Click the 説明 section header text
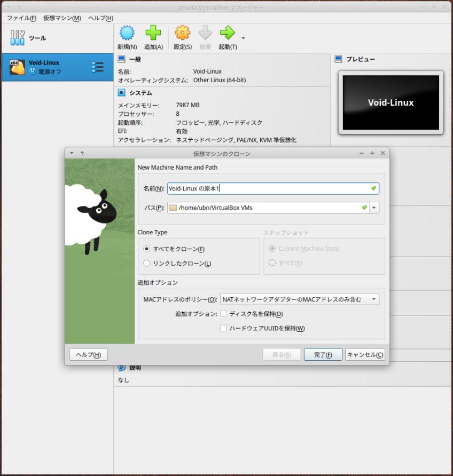The image size is (453, 476). tap(135, 368)
